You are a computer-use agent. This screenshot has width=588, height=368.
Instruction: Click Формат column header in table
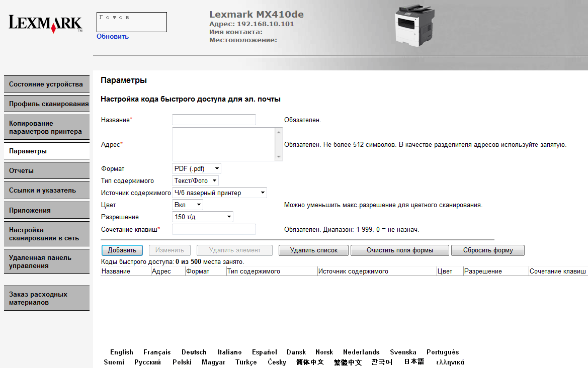tap(198, 271)
